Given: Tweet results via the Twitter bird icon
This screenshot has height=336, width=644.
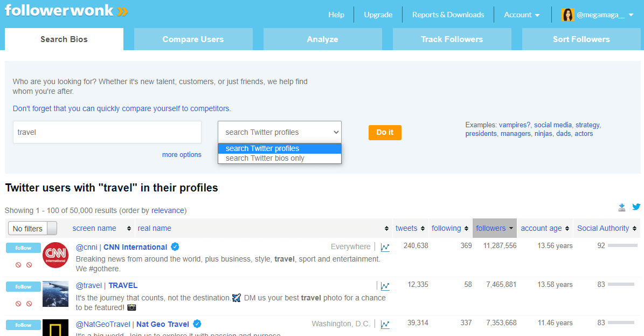Looking at the screenshot, I should tap(636, 207).
